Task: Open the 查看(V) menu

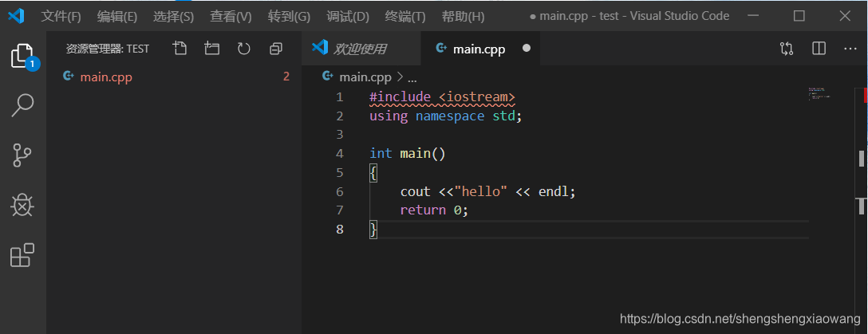Action: pos(231,17)
